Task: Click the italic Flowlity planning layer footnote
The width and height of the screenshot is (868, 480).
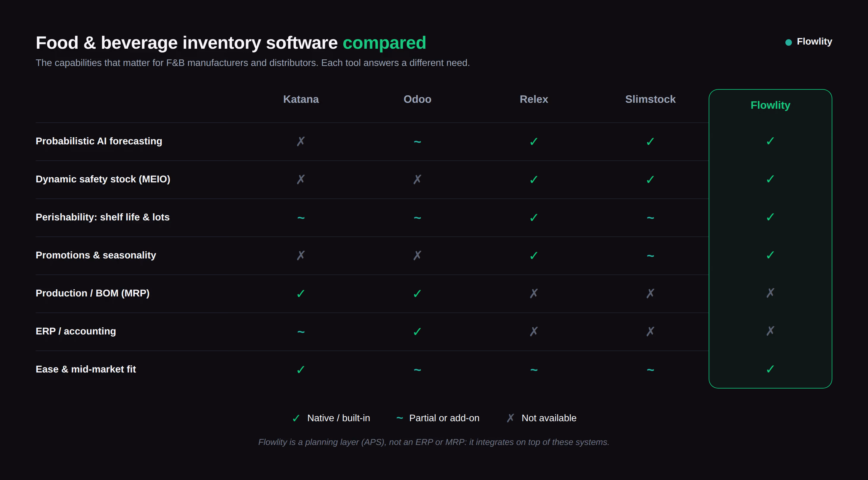Action: coord(434,442)
